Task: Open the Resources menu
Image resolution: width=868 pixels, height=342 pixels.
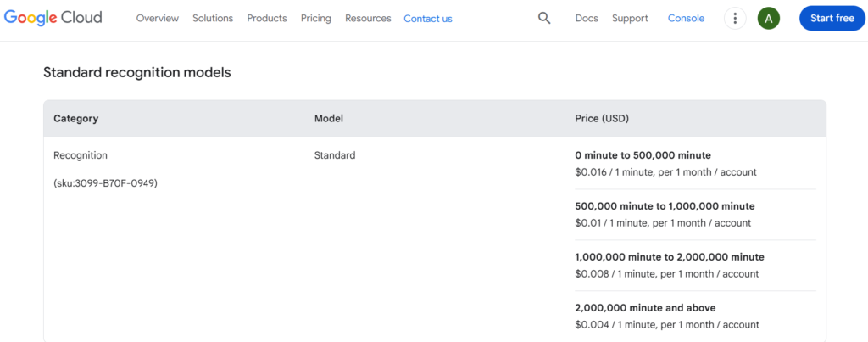Action: (368, 18)
